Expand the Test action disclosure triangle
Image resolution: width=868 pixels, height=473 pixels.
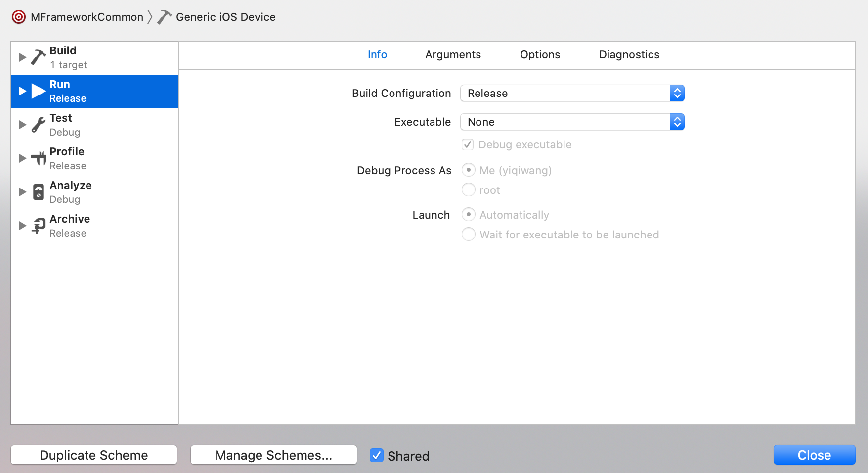click(22, 125)
